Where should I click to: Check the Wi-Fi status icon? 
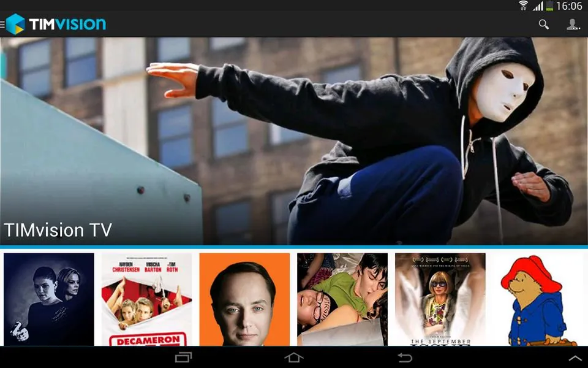524,6
